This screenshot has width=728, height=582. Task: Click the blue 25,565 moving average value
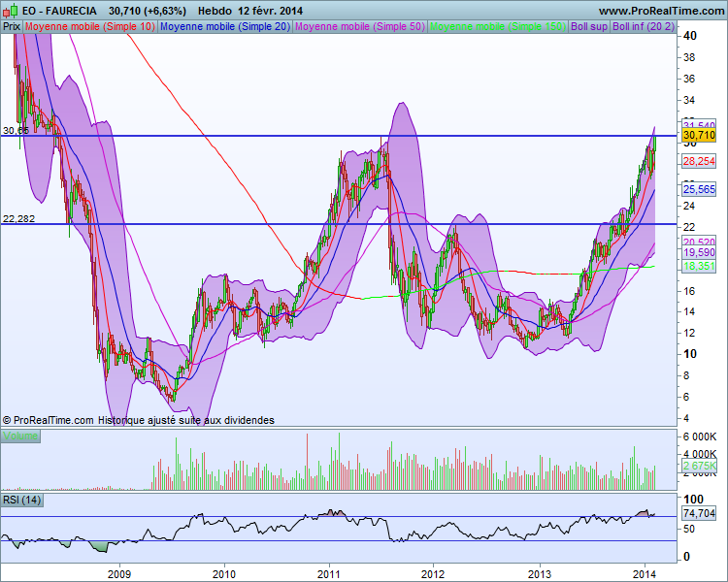tap(699, 189)
